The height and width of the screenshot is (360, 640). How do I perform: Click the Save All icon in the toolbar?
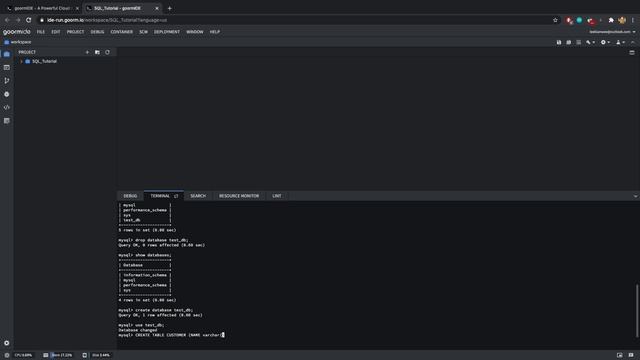pos(569,42)
